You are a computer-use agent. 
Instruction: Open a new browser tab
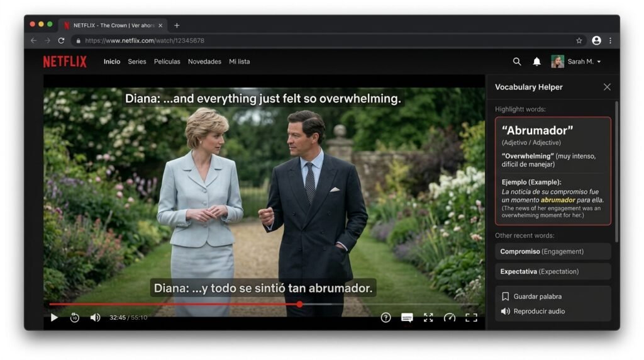coord(177,25)
